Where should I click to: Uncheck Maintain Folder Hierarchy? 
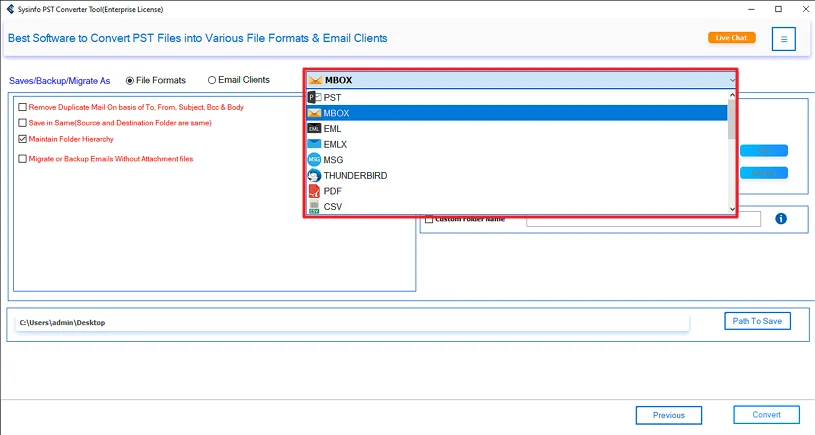tap(22, 139)
